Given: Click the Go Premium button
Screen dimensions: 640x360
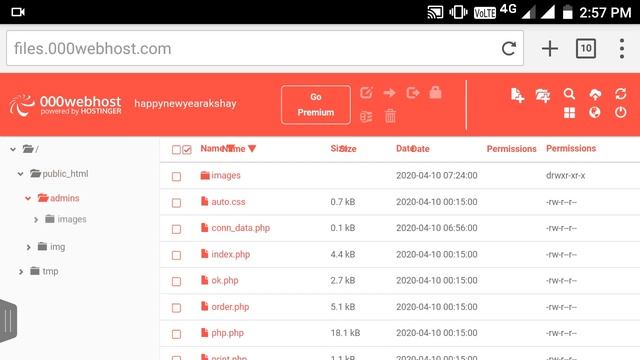Looking at the screenshot, I should (316, 104).
